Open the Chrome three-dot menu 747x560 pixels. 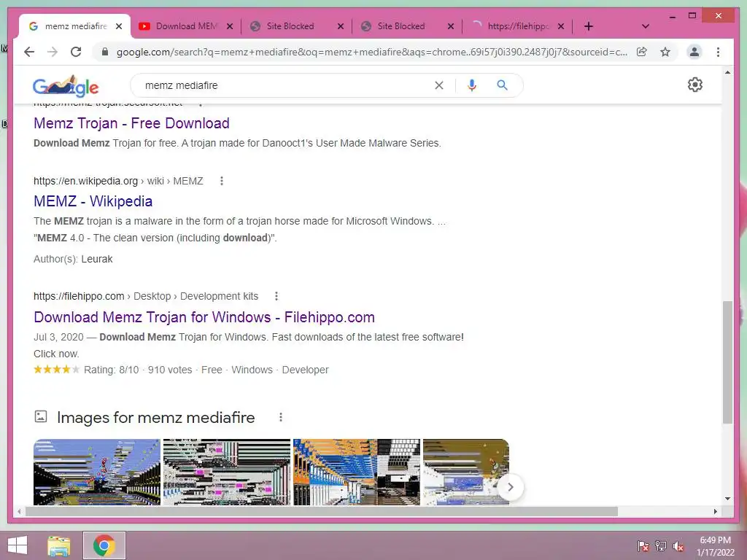[x=718, y=52]
